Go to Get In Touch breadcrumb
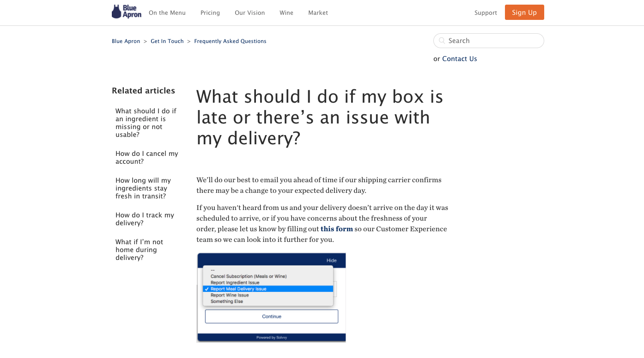The image size is (644, 358). [x=167, y=41]
